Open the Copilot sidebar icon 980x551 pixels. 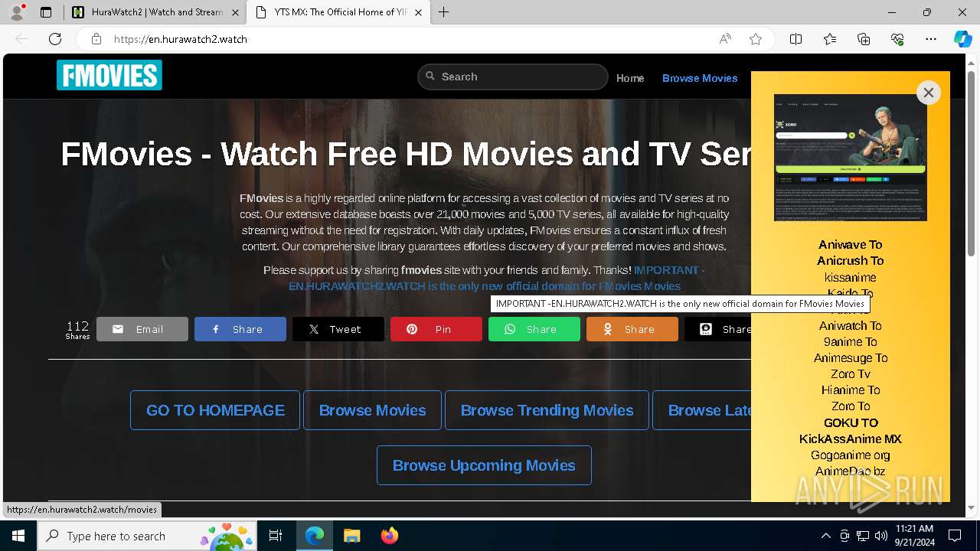962,39
